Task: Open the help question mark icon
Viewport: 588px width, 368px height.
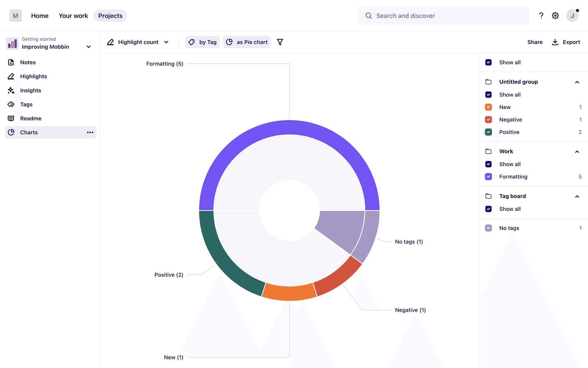Action: (541, 16)
